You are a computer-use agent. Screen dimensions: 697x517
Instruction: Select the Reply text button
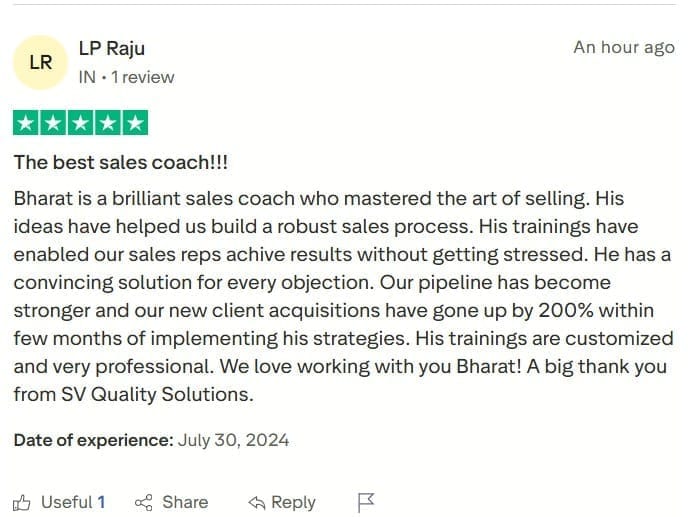[293, 503]
